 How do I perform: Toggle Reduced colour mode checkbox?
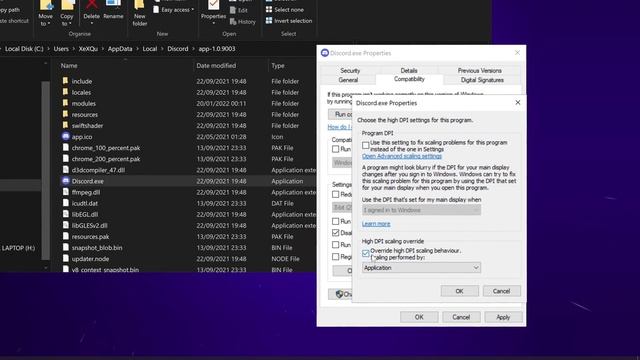(336, 194)
